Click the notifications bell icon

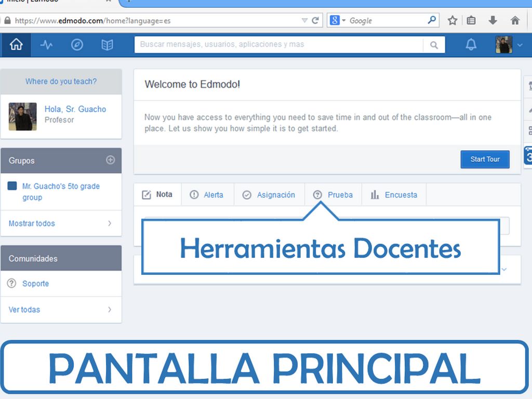tap(471, 45)
